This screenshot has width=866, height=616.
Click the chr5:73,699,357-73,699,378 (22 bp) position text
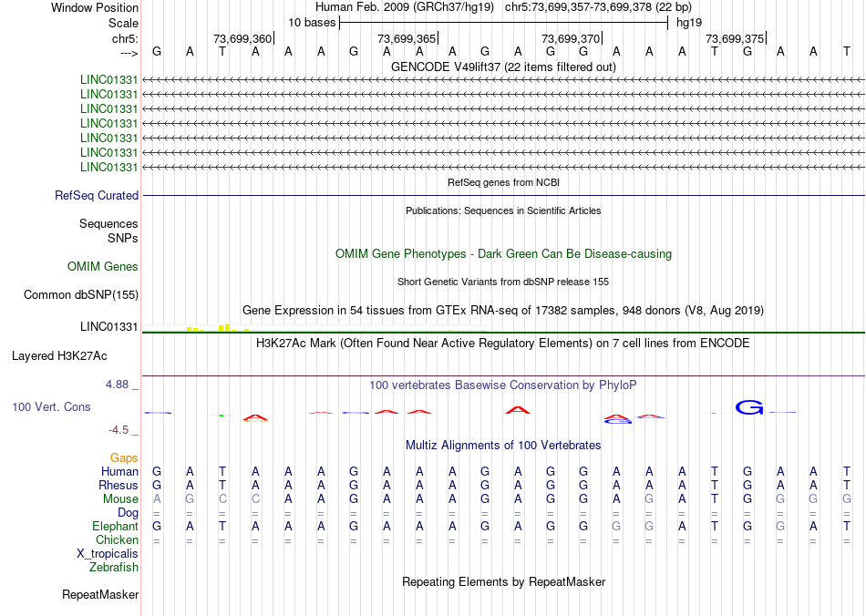pyautogui.click(x=598, y=7)
